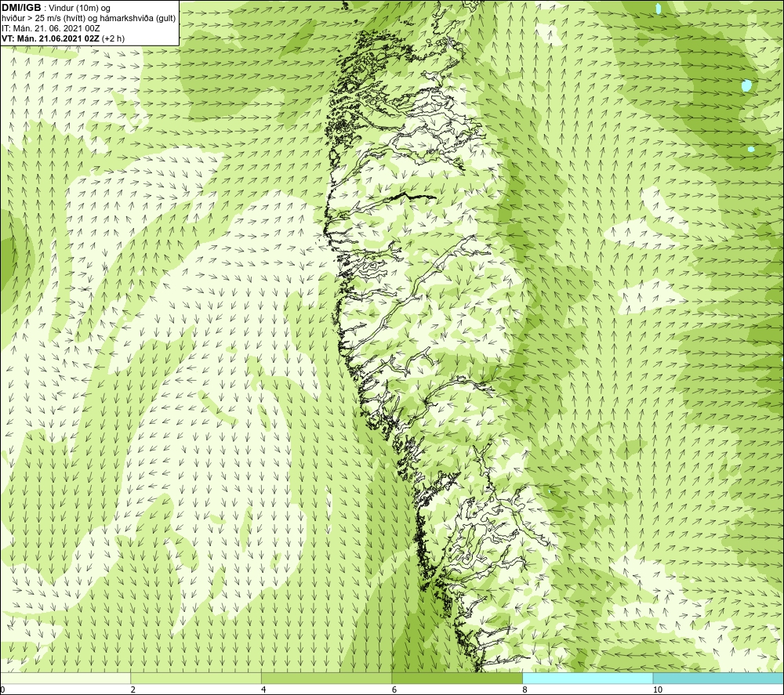Click the above-10 teal legend swatch
This screenshot has width=784, height=695.
718,679
